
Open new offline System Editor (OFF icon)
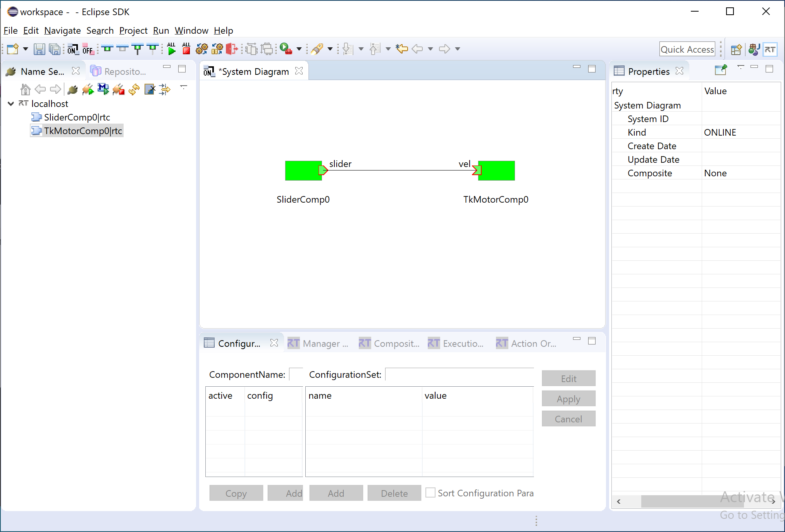pos(88,49)
